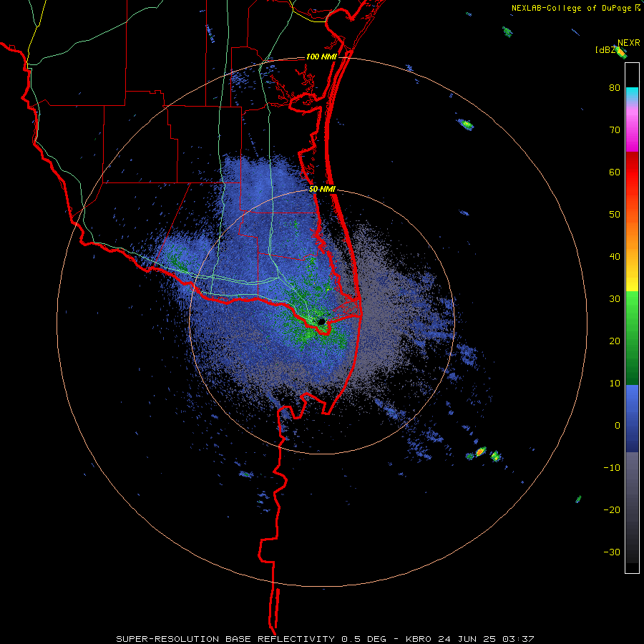Click the SUPER-RESOLUTION BASE REFLECTIVITY caption text
644x644 pixels.
[225, 639]
